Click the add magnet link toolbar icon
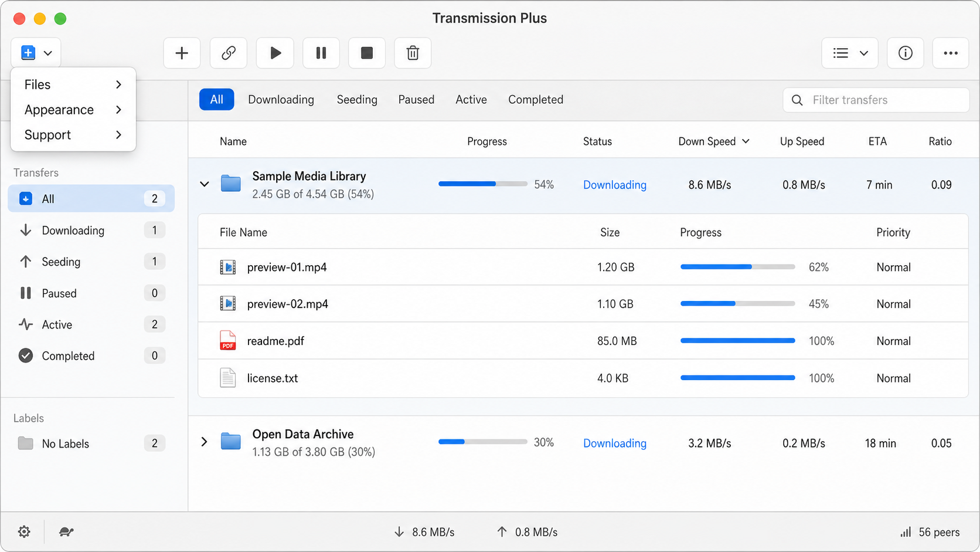This screenshot has width=980, height=552. coord(228,53)
